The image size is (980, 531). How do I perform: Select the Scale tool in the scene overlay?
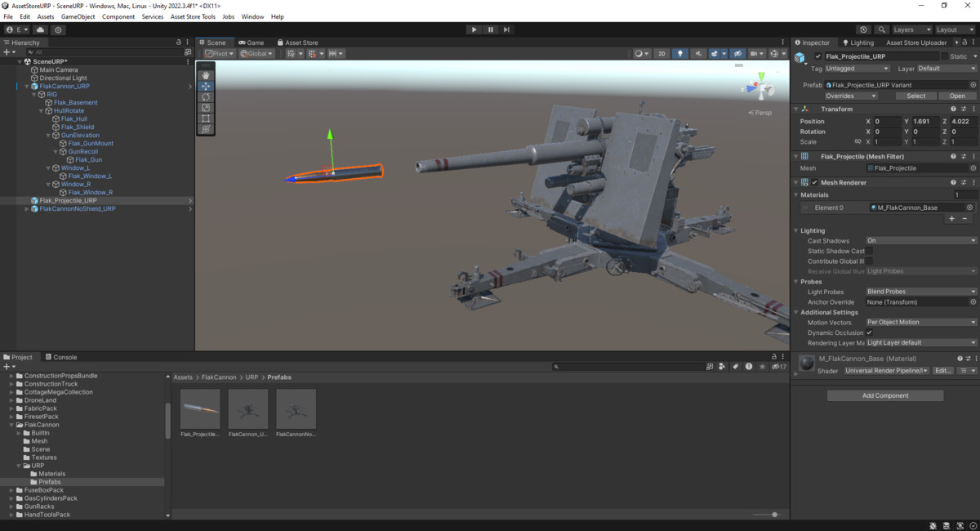coord(206,108)
